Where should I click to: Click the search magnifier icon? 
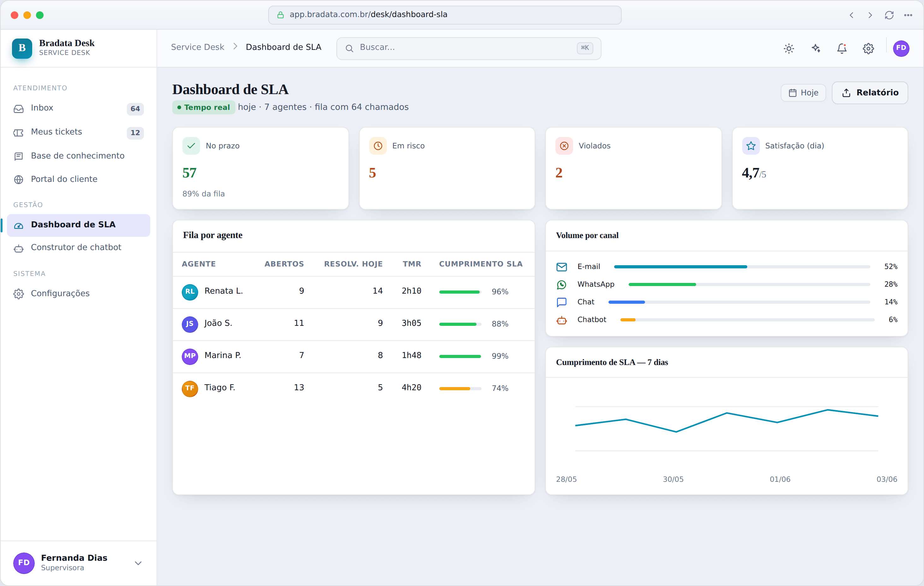coord(349,48)
